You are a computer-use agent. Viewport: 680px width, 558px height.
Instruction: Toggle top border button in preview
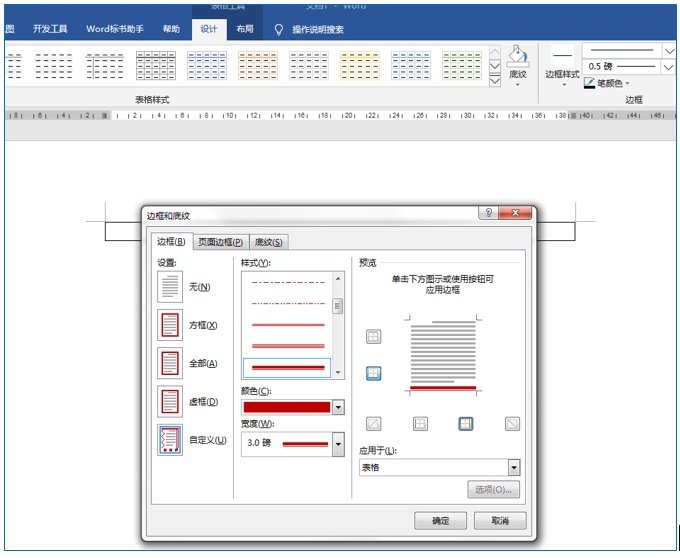click(x=373, y=336)
